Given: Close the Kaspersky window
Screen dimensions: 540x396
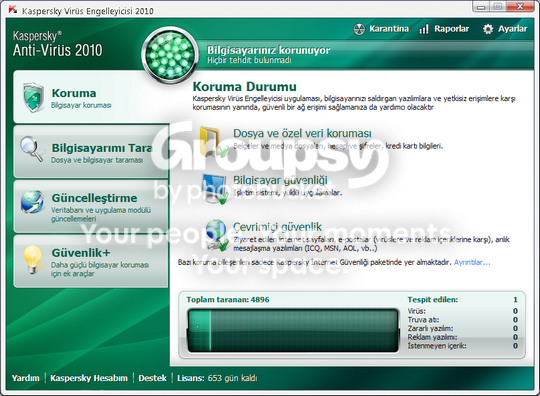Looking at the screenshot, I should pyautogui.click(x=520, y=7).
